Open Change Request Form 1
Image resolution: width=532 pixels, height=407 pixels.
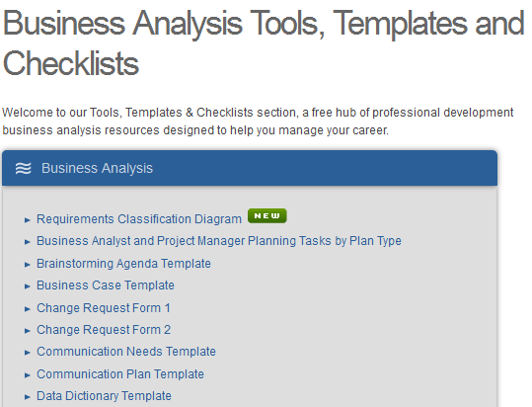point(104,308)
